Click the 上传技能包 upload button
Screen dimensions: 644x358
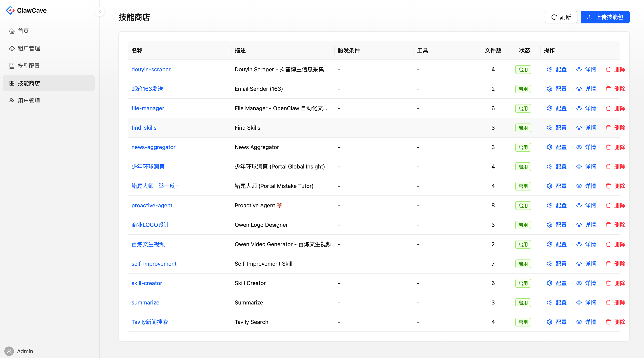605,17
